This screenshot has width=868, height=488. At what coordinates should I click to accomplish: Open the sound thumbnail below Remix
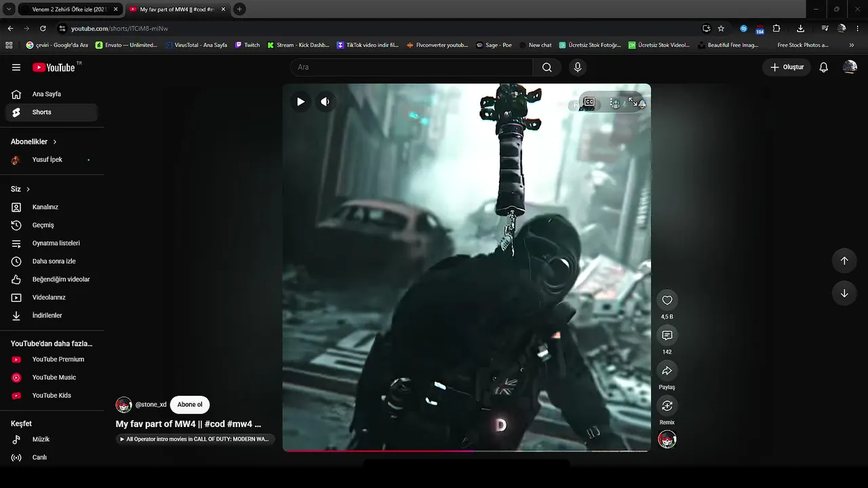[x=667, y=439]
